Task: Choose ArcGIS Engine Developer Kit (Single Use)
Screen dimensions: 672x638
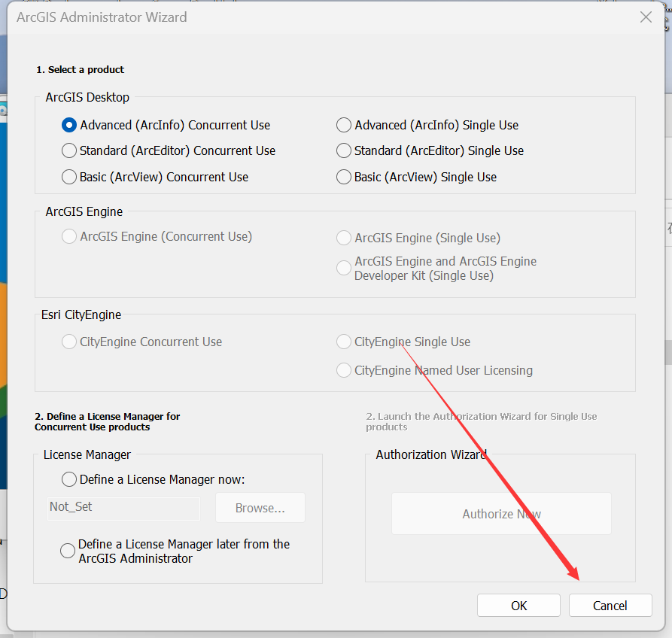Action: 344,268
